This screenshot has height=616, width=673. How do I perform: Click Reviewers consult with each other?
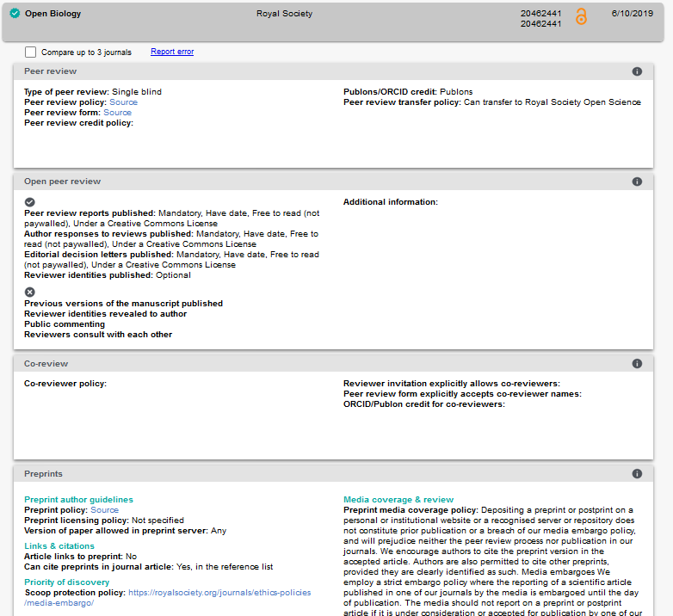tap(98, 334)
